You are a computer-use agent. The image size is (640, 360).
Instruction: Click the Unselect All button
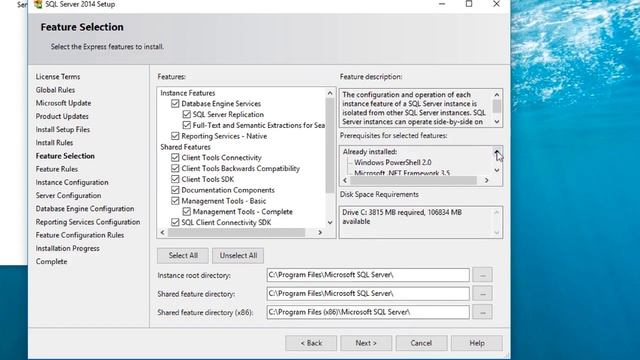coord(238,256)
